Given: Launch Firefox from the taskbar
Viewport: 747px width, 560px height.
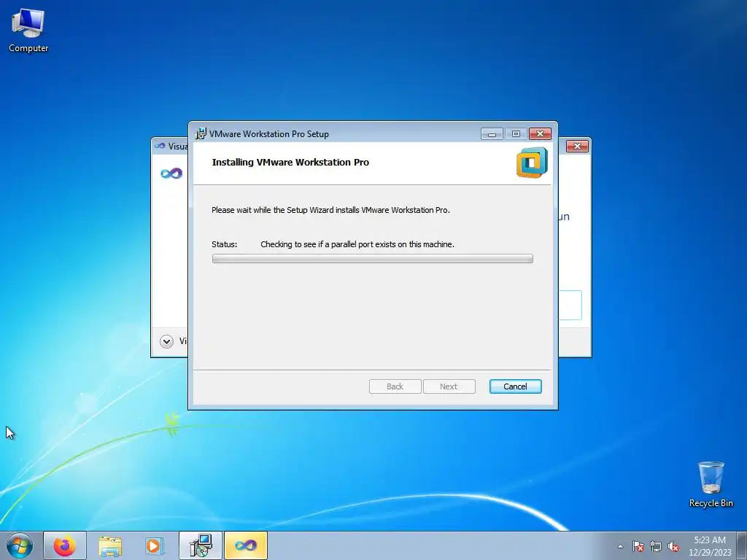Looking at the screenshot, I should tap(65, 545).
